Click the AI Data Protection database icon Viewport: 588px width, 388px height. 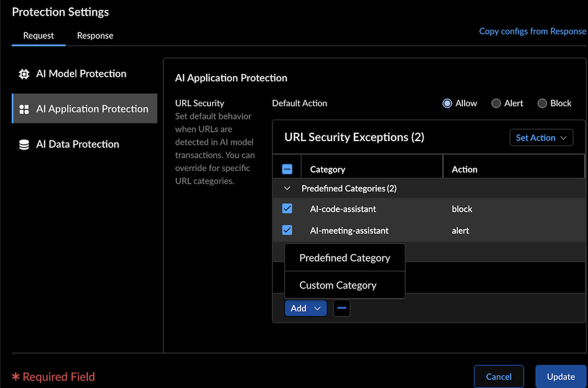coord(24,144)
